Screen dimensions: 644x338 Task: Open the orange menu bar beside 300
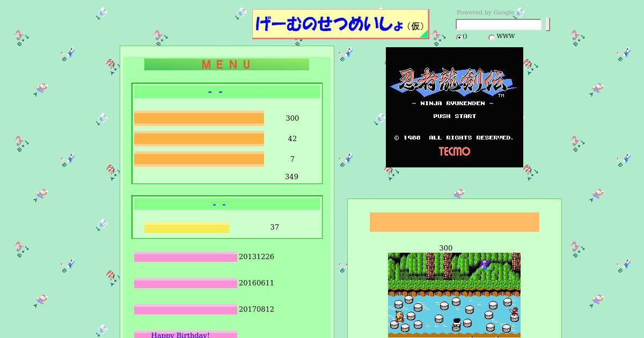tap(199, 118)
